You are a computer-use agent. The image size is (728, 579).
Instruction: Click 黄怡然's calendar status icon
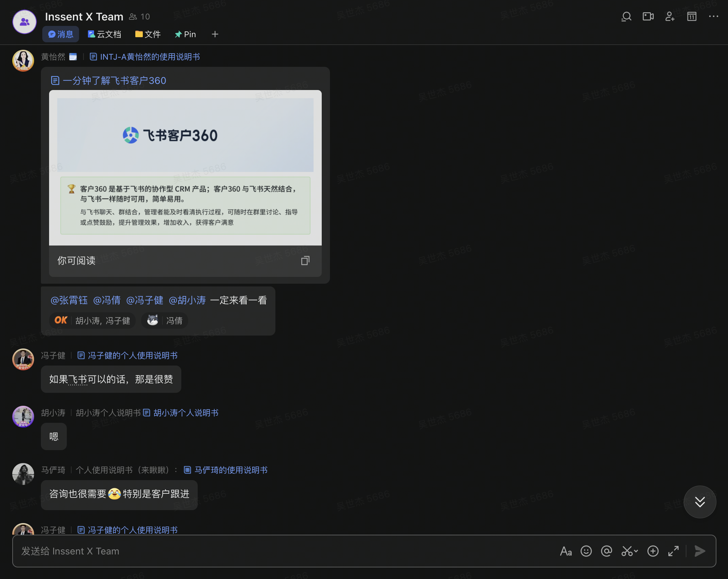click(73, 57)
